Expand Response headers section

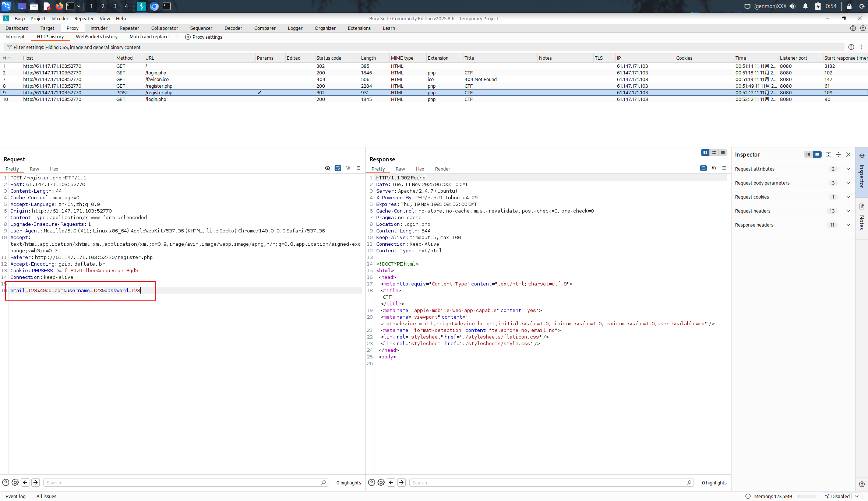848,225
